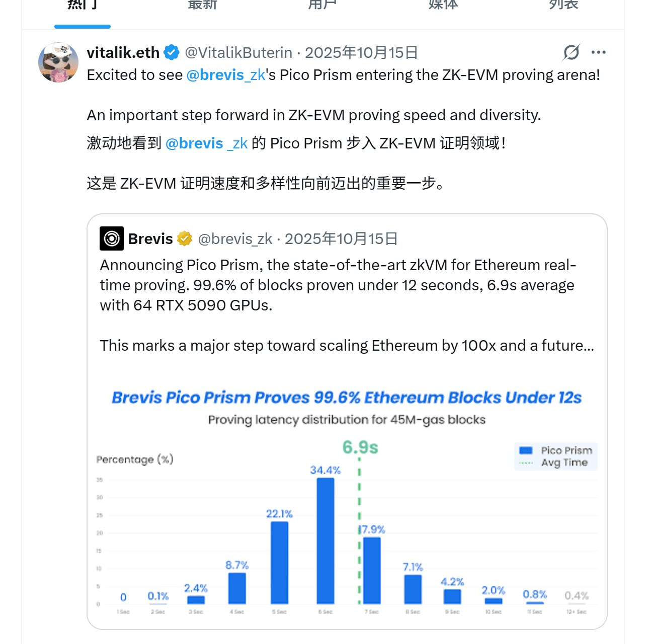Click the blue Pico Prism legend swatch
The image size is (650, 644).
point(526,450)
